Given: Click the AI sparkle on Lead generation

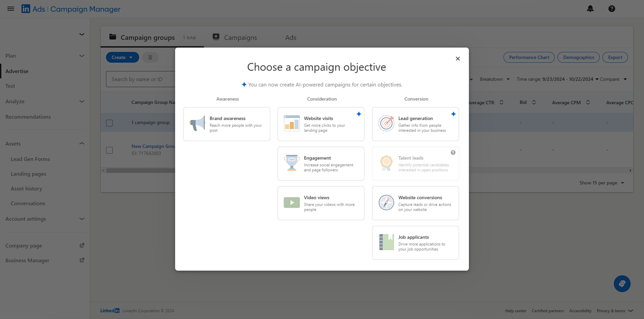Looking at the screenshot, I should (453, 114).
